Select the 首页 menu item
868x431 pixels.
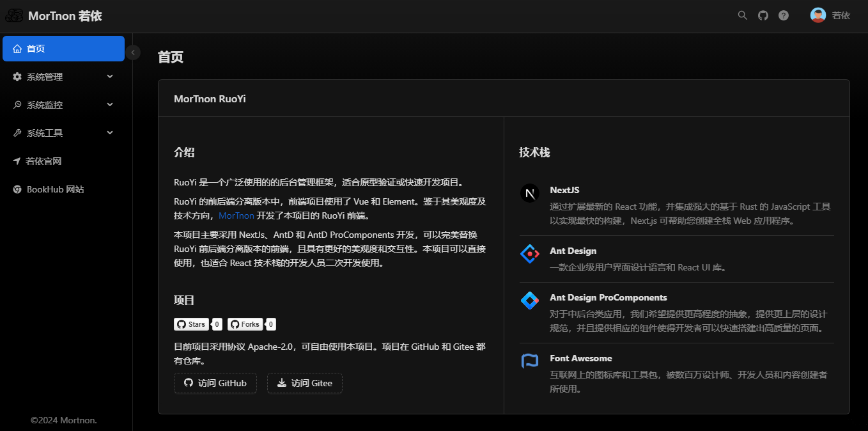click(63, 48)
